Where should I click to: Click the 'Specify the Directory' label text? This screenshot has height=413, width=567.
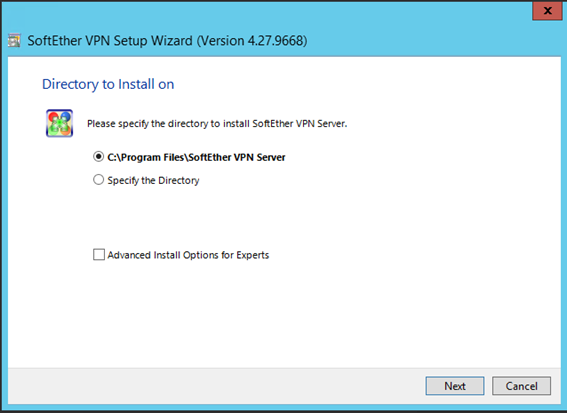coord(153,180)
